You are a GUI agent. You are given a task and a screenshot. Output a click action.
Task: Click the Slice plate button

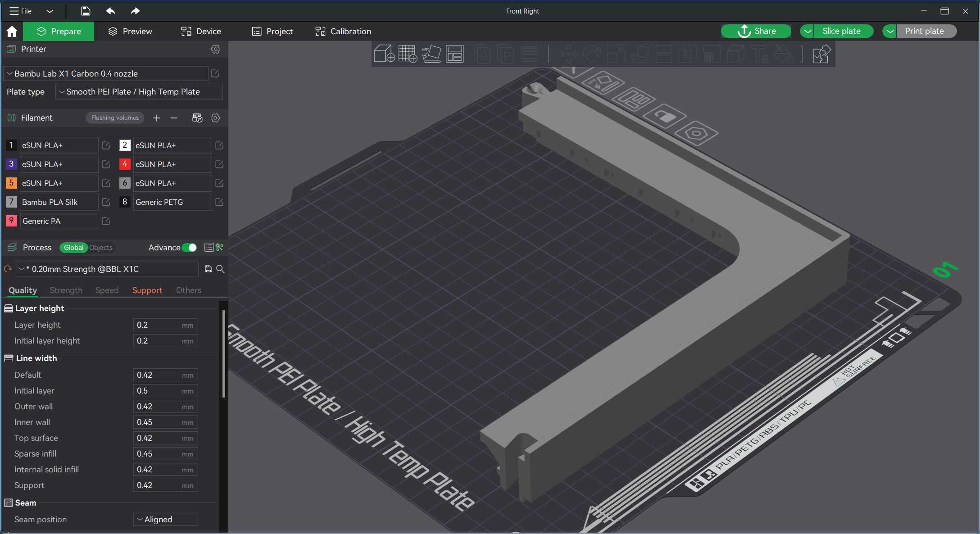pyautogui.click(x=841, y=31)
